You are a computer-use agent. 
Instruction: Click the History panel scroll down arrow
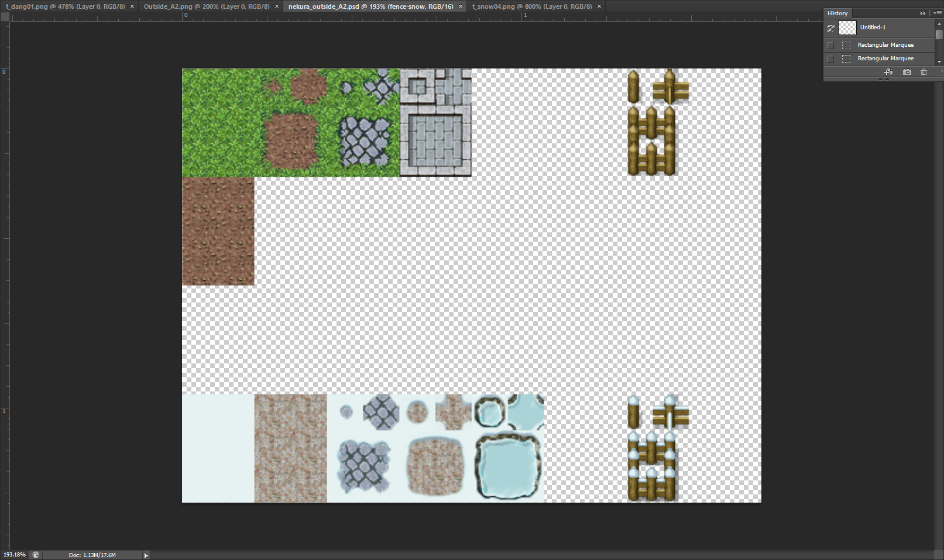click(x=939, y=61)
